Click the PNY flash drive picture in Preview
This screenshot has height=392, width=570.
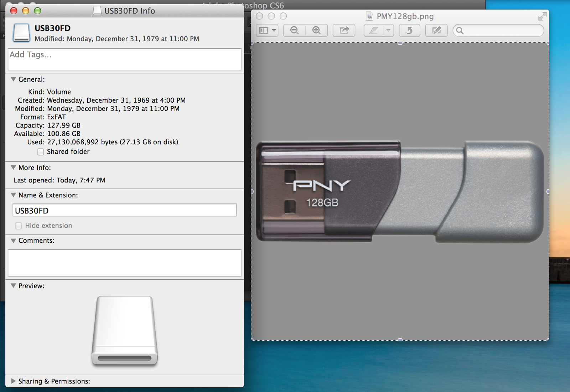400,191
